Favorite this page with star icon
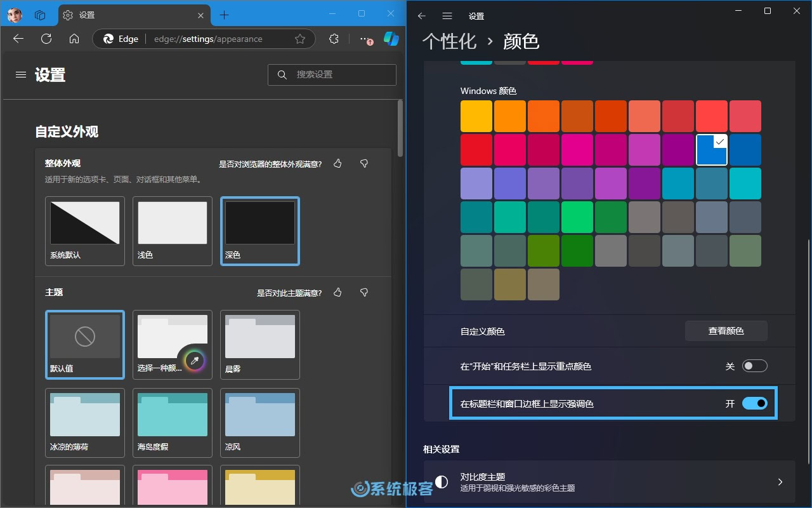Image resolution: width=812 pixels, height=508 pixels. [x=300, y=39]
